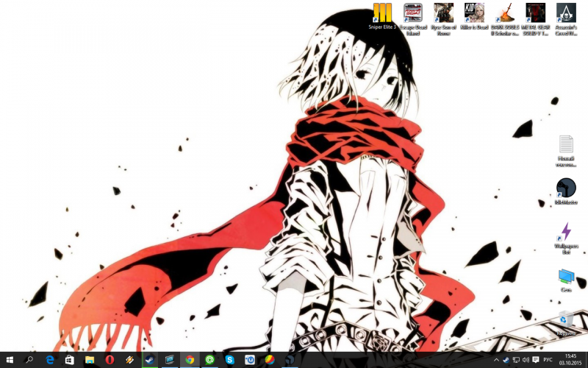Open the Action Center notifications
Viewport: 588px width, 368px height.
click(536, 360)
